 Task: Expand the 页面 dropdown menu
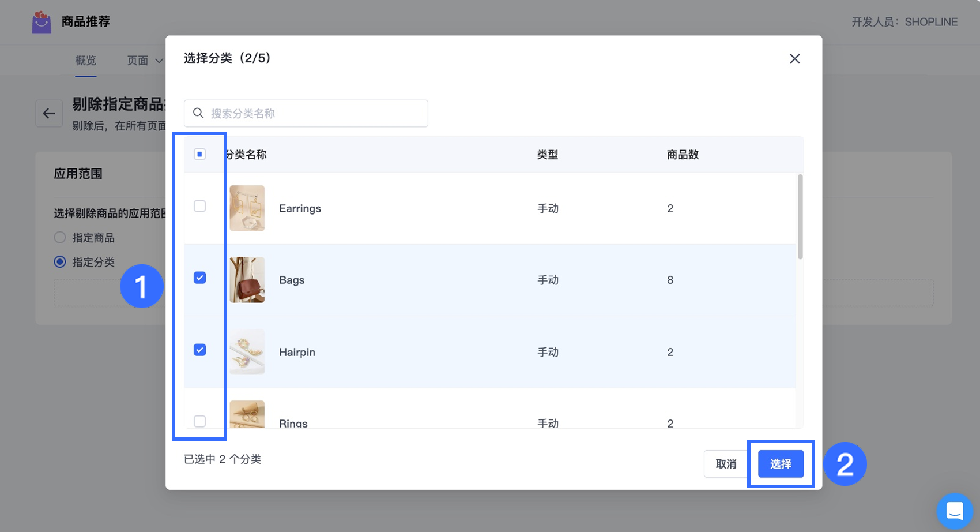[x=145, y=61]
